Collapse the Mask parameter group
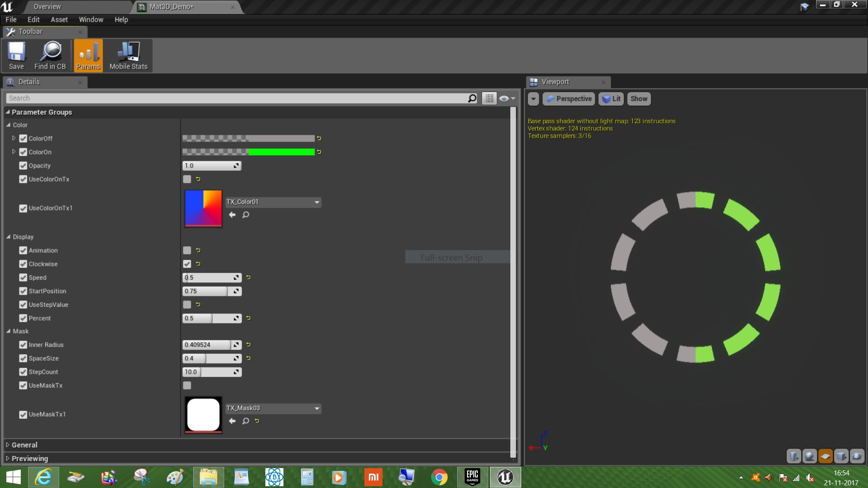868x488 pixels. (x=8, y=331)
